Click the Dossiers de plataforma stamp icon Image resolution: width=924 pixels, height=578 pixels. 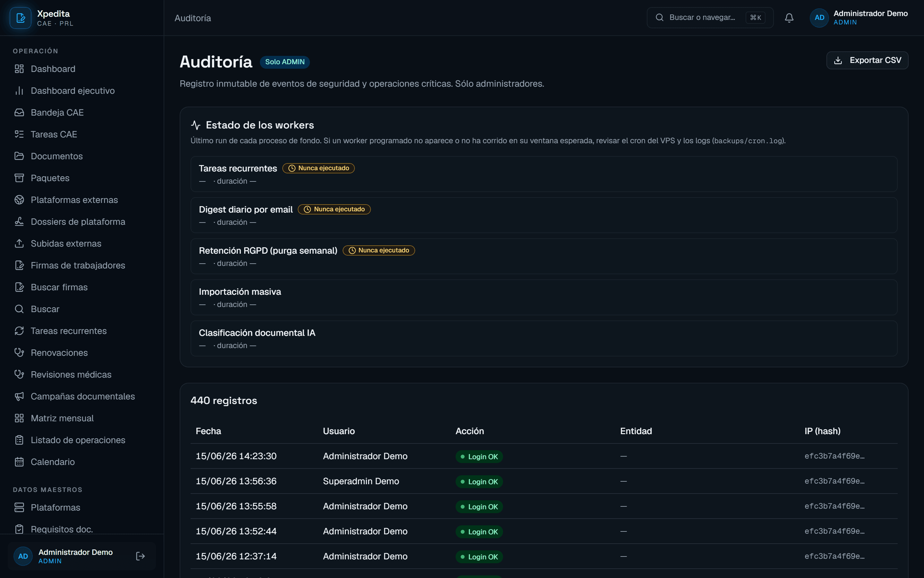point(19,221)
